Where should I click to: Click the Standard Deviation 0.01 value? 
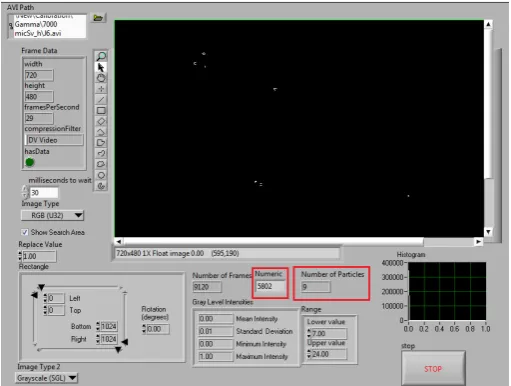pyautogui.click(x=215, y=331)
